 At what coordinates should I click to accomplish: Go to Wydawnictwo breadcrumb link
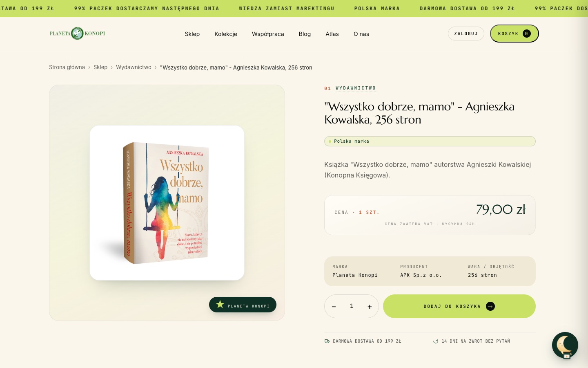coord(134,67)
